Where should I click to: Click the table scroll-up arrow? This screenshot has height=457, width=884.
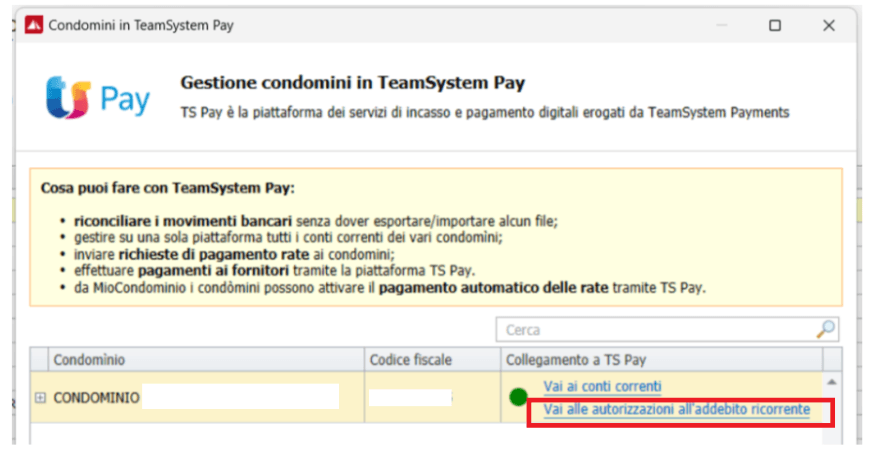pyautogui.click(x=832, y=382)
